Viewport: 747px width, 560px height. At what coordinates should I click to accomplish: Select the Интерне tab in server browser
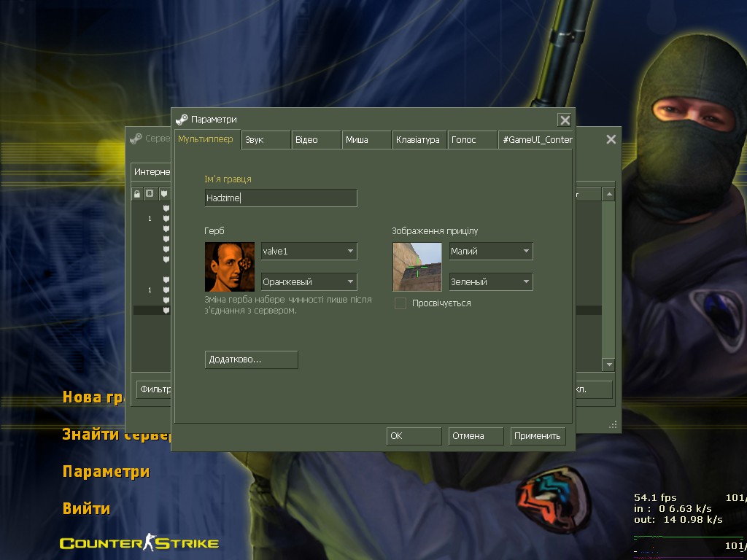[x=151, y=172]
